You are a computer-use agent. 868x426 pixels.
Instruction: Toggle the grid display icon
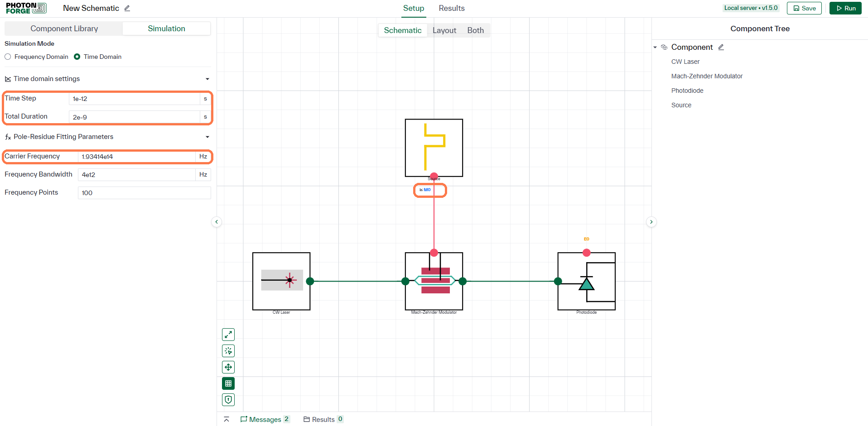click(228, 383)
